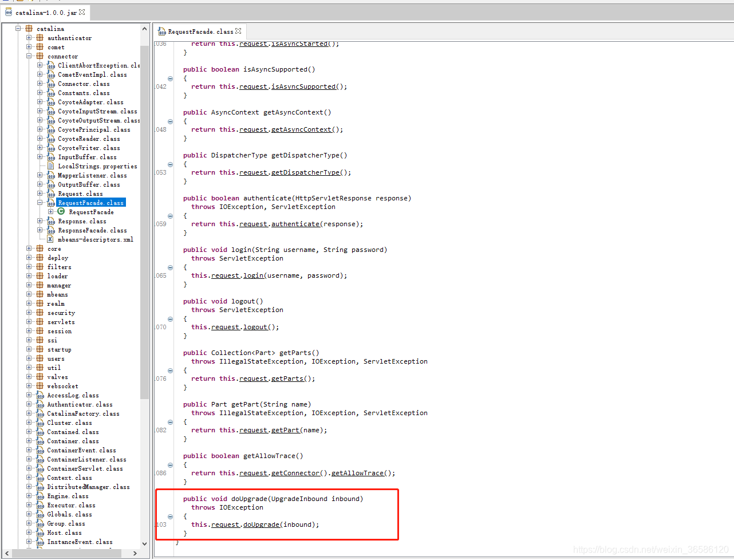Follow the getAllowTrace call link
The height and width of the screenshot is (560, 734).
click(x=357, y=473)
